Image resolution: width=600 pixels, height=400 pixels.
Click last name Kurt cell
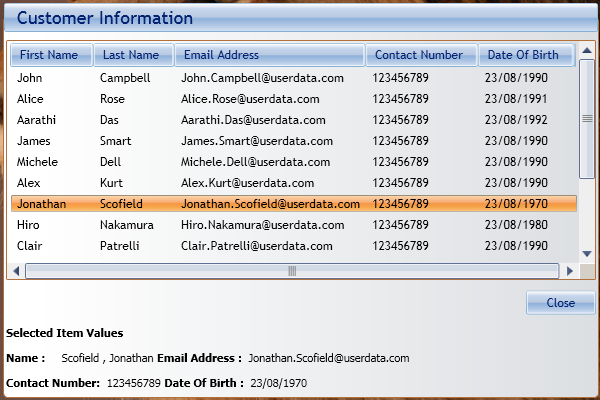point(111,183)
